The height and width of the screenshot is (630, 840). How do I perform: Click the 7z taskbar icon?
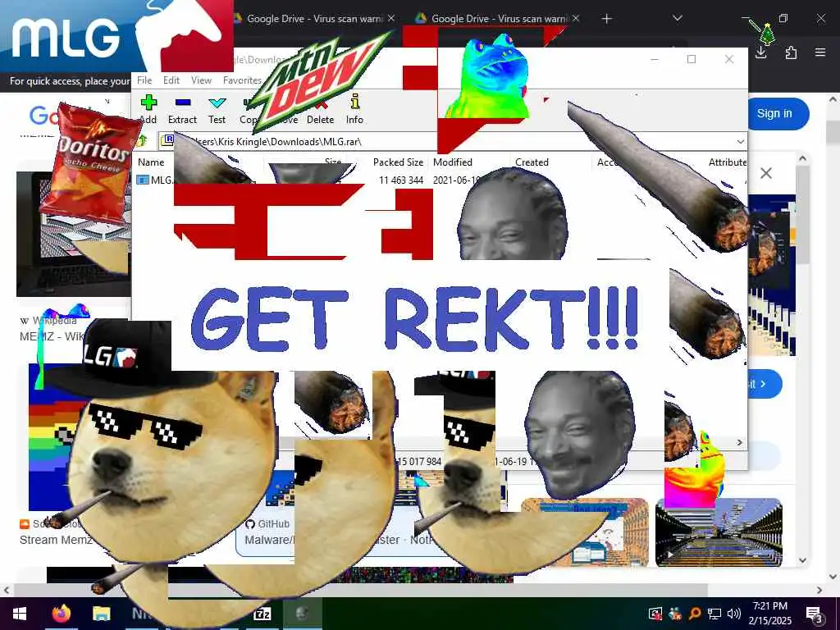pyautogui.click(x=262, y=614)
